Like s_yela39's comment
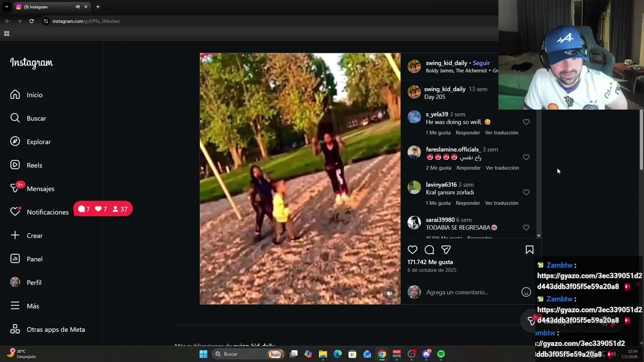The width and height of the screenshot is (644, 362). (526, 122)
